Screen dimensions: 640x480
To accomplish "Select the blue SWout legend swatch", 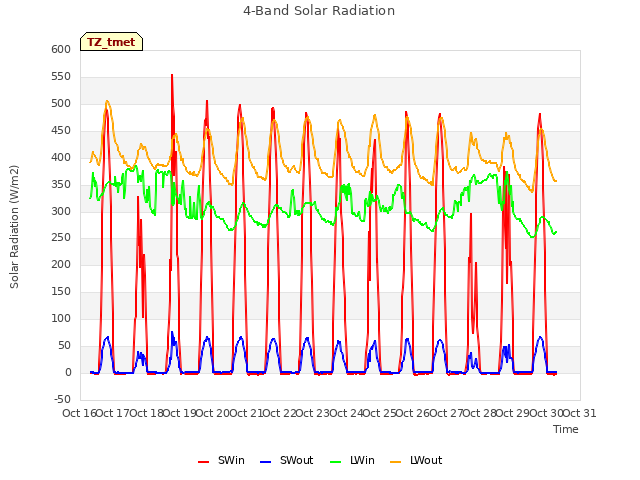I will click(265, 461).
